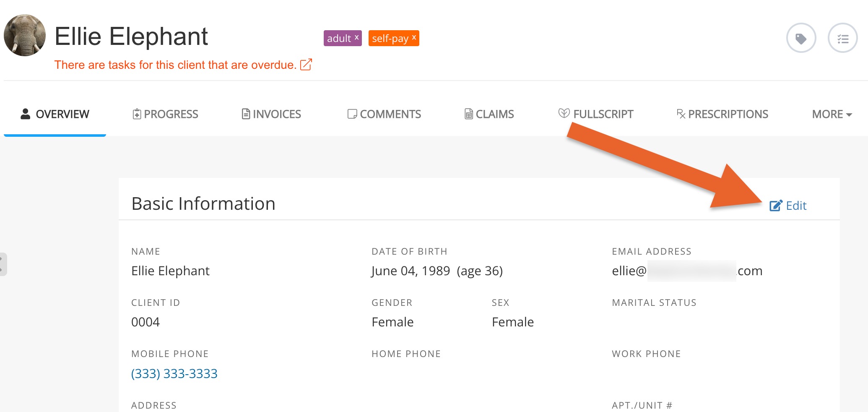Remove the self-pay tag
The image size is (868, 412).
pos(414,37)
